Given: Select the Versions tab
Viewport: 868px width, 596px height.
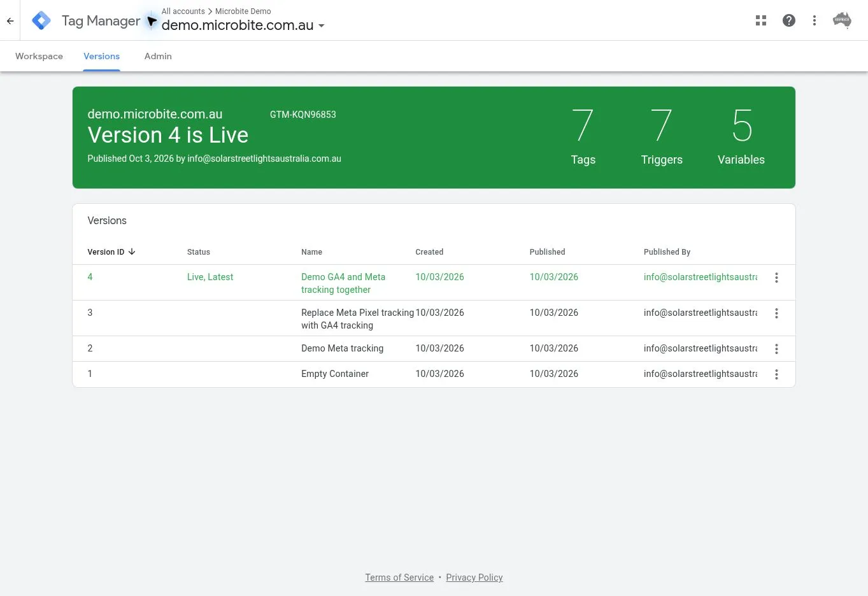Looking at the screenshot, I should [x=101, y=56].
